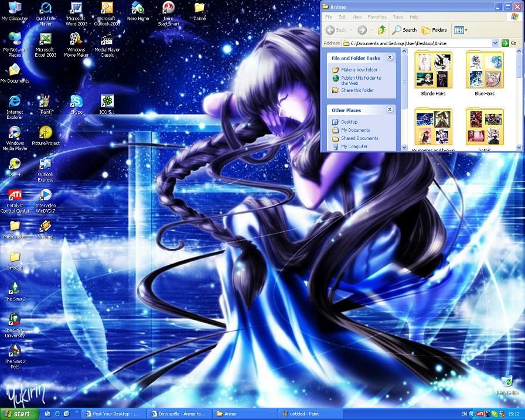Image resolution: width=525 pixels, height=420 pixels.
Task: Open Windows Media Player desktop shortcut
Action: (x=15, y=138)
